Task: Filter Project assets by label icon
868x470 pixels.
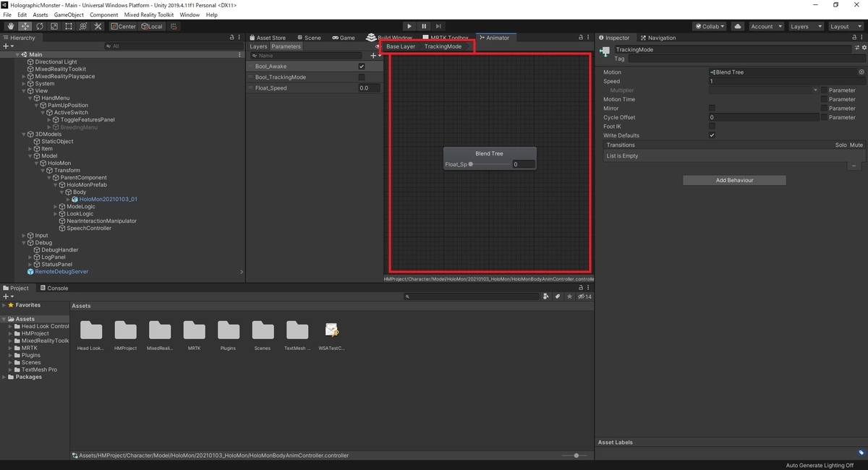Action: (558, 296)
